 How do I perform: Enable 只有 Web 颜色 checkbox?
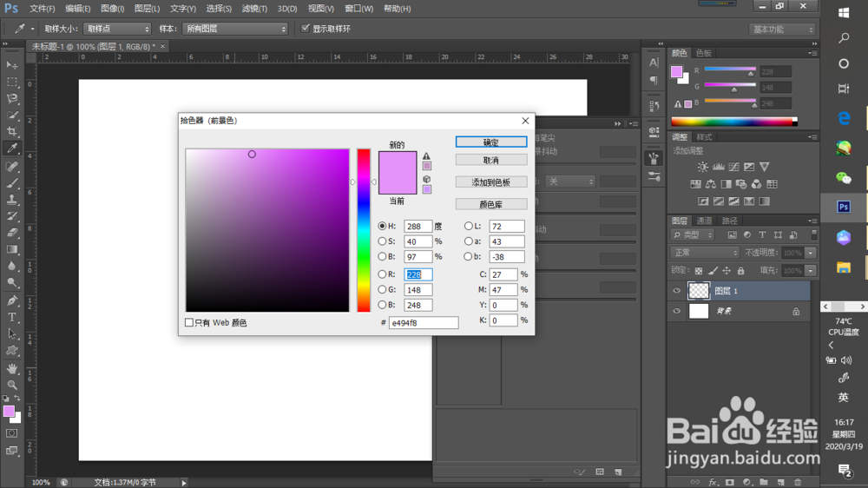point(189,322)
